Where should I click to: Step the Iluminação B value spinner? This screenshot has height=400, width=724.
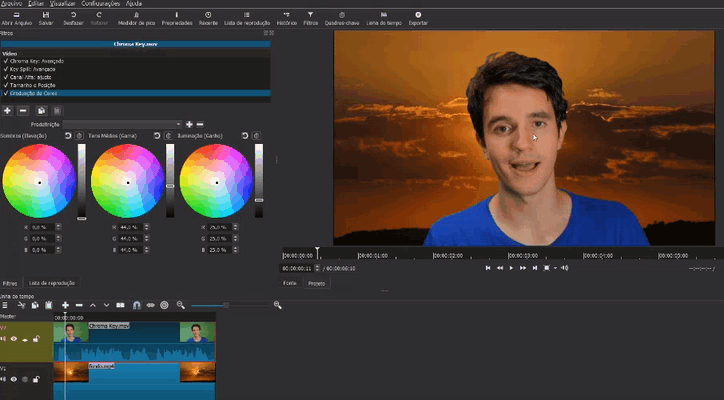235,250
